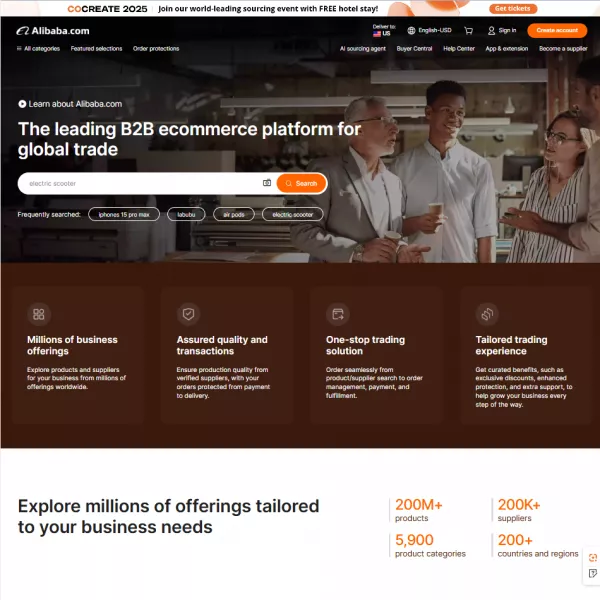
Task: Click the Tailored trading experience icon
Action: [x=487, y=314]
